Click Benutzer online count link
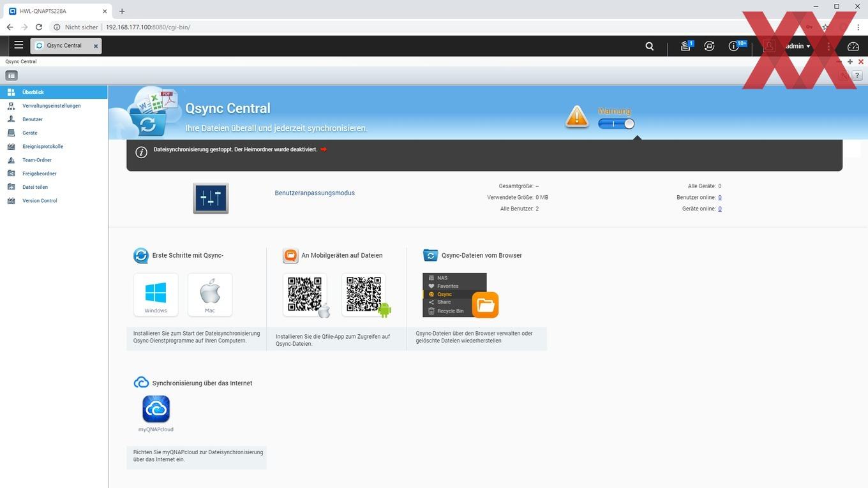 (x=720, y=198)
